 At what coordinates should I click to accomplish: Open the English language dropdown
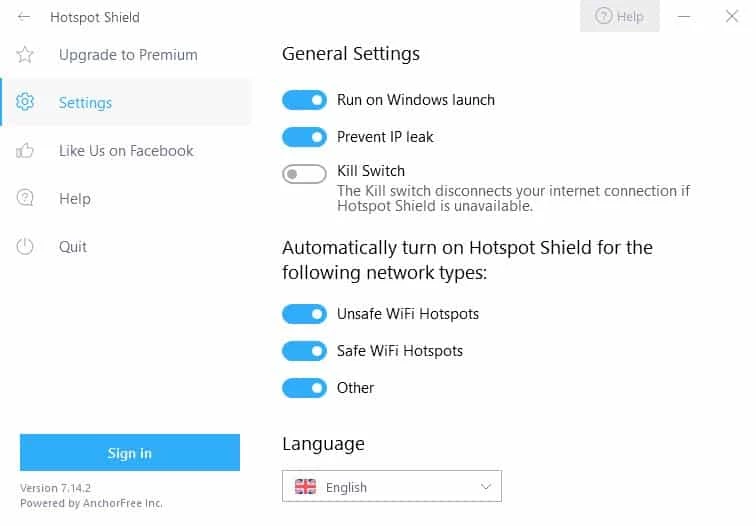391,487
